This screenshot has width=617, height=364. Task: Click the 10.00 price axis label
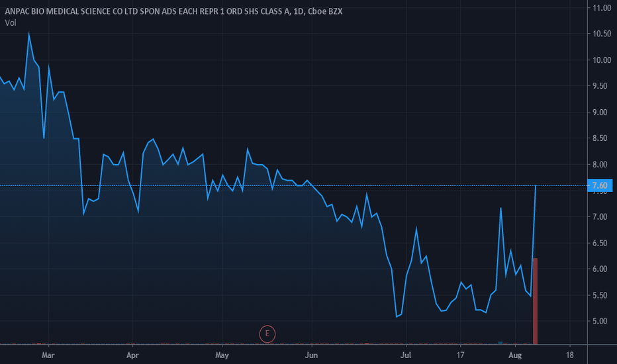[x=602, y=60]
